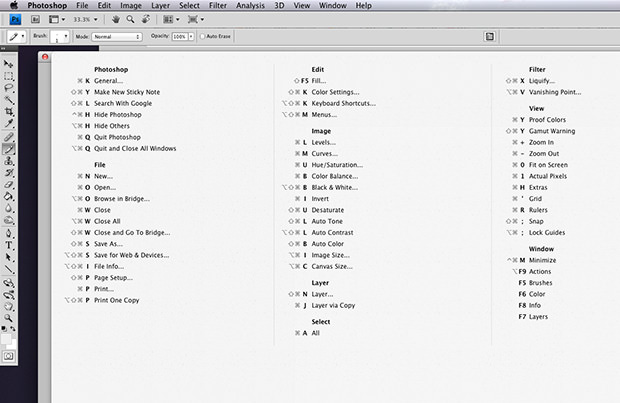Click the Rotate View tool in application bar
Viewport: 620px width, 403px height.
coord(146,19)
